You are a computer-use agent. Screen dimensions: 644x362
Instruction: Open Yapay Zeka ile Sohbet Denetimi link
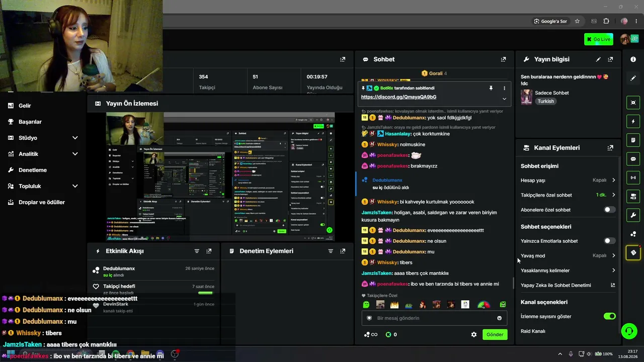(x=568, y=285)
